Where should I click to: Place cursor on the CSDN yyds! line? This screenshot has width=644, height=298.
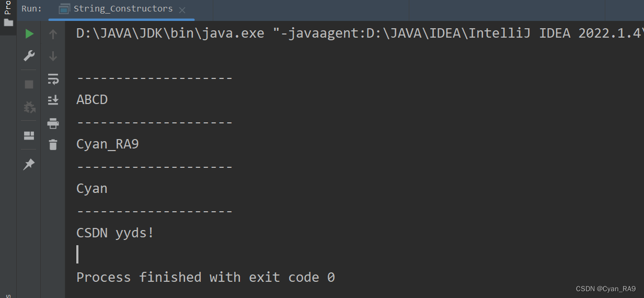point(116,233)
